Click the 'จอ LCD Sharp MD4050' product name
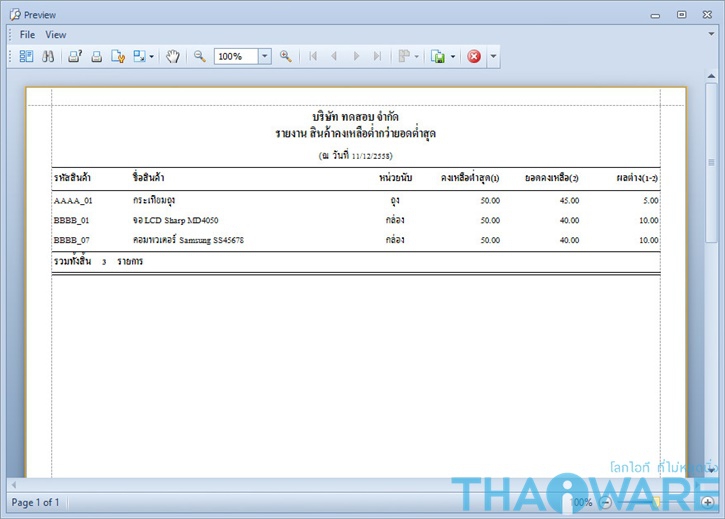The image size is (725, 519). (x=176, y=220)
